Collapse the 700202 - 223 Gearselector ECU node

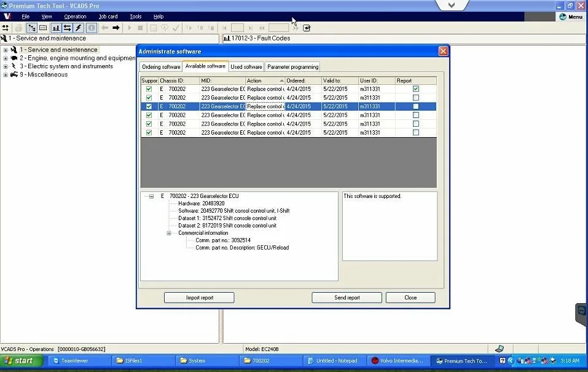[x=152, y=196]
